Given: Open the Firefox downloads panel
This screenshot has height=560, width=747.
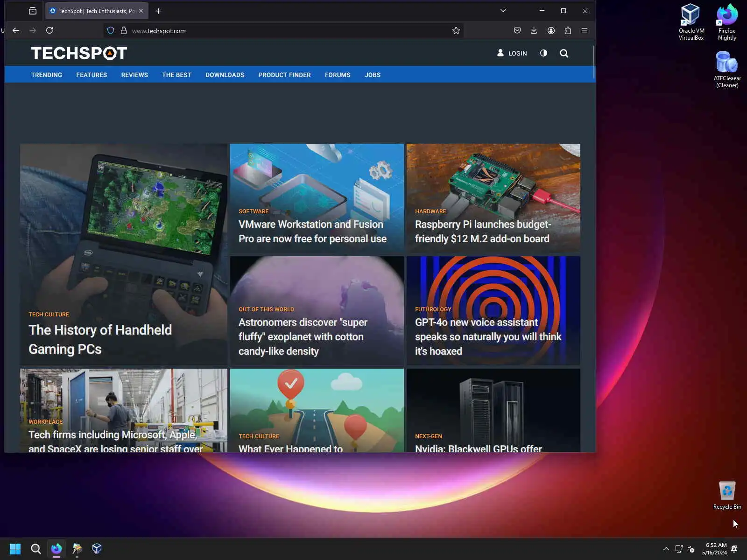Looking at the screenshot, I should coord(534,30).
